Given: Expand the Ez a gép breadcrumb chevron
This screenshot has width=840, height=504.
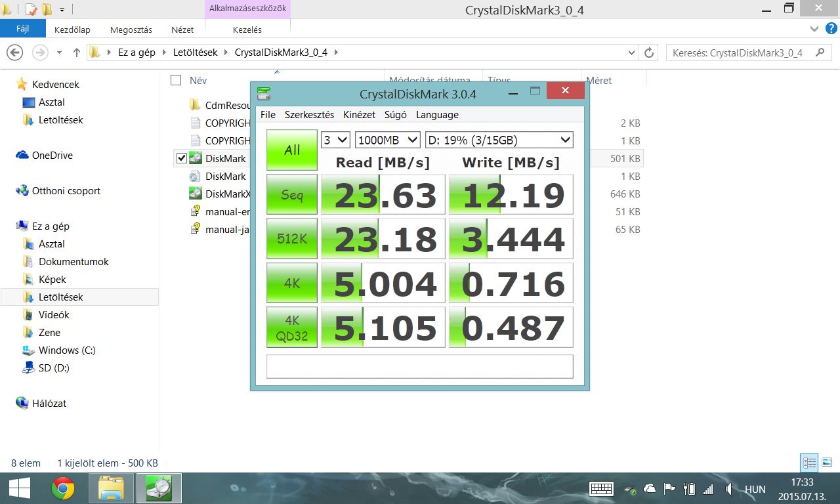Looking at the screenshot, I should (163, 52).
